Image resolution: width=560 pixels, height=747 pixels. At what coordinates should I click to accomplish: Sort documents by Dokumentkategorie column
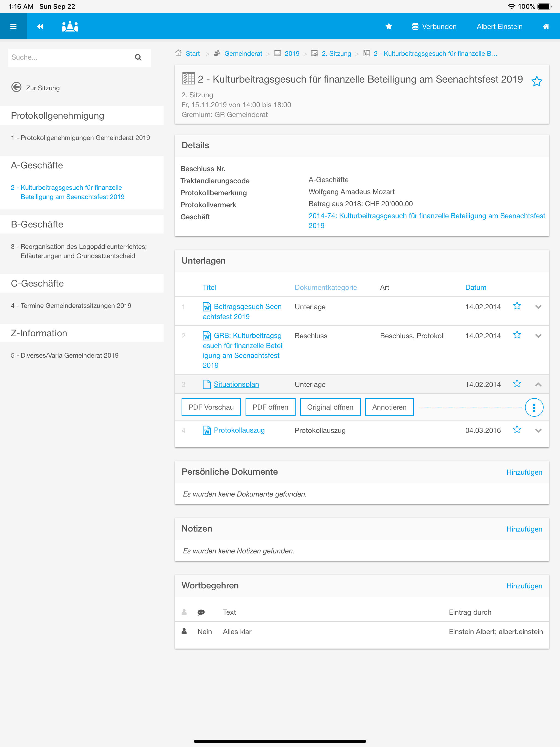pyautogui.click(x=326, y=287)
